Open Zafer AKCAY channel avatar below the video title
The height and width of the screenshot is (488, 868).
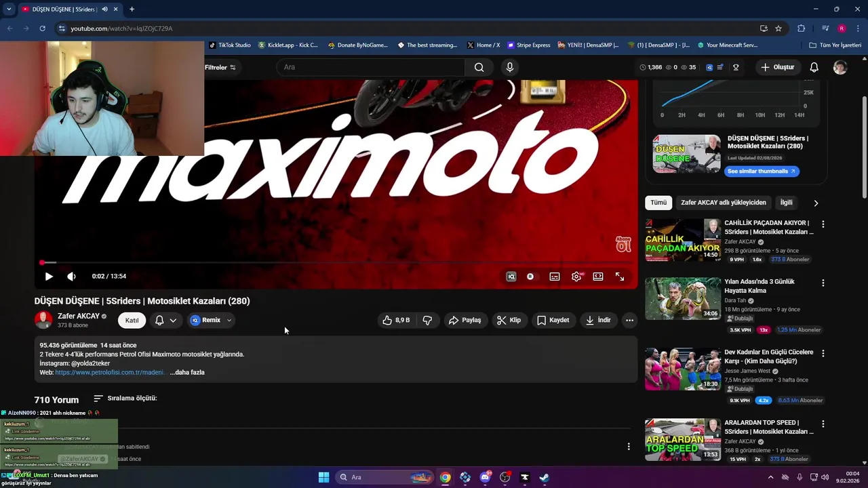(x=43, y=320)
